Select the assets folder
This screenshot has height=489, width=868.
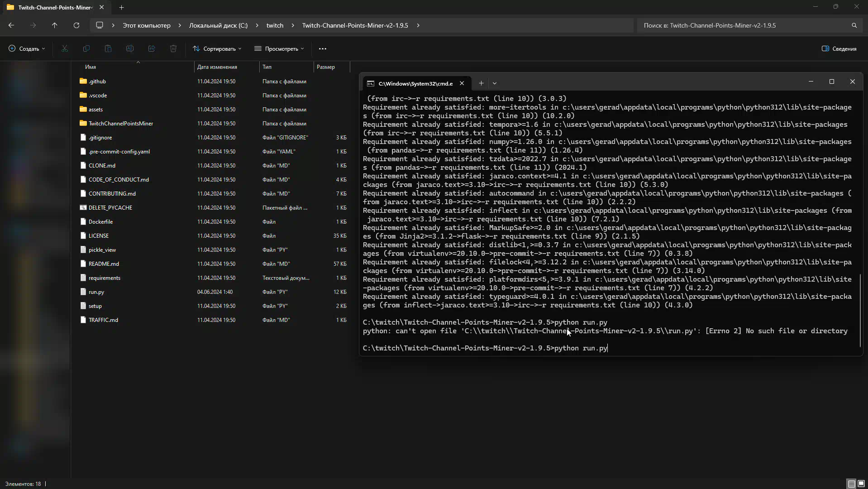(x=95, y=109)
